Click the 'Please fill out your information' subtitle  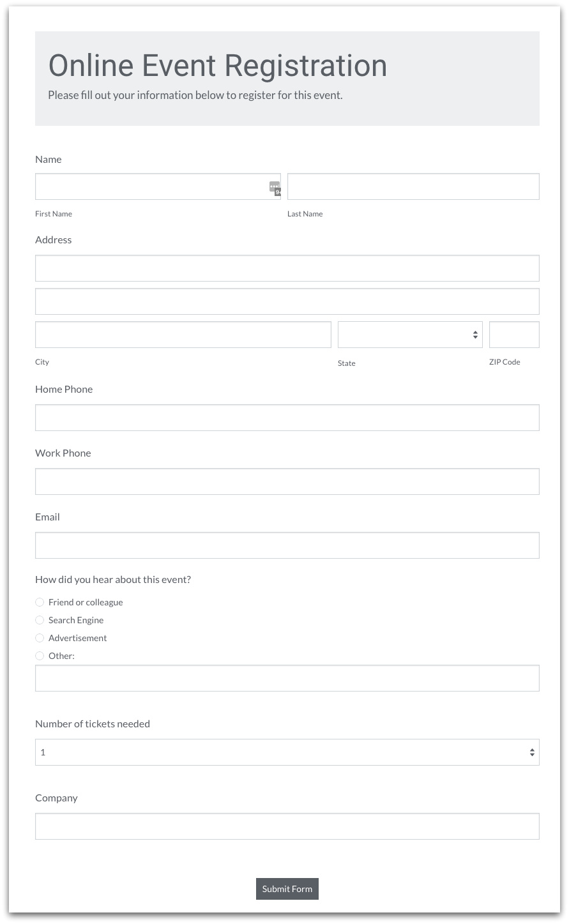(x=195, y=95)
